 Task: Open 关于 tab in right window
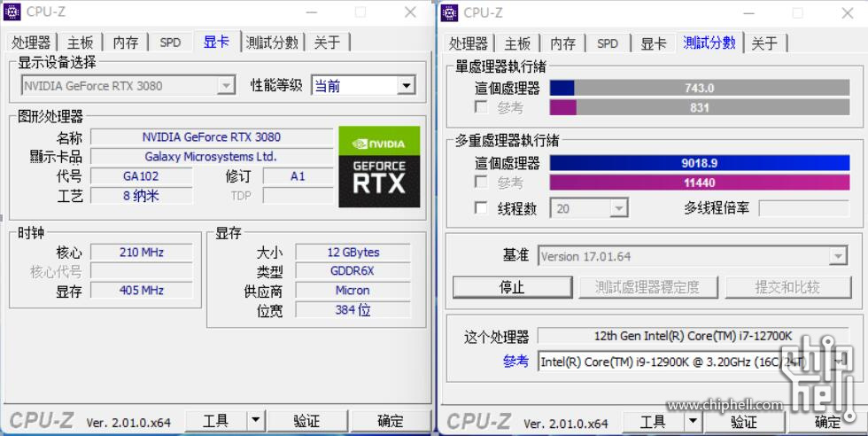(764, 43)
